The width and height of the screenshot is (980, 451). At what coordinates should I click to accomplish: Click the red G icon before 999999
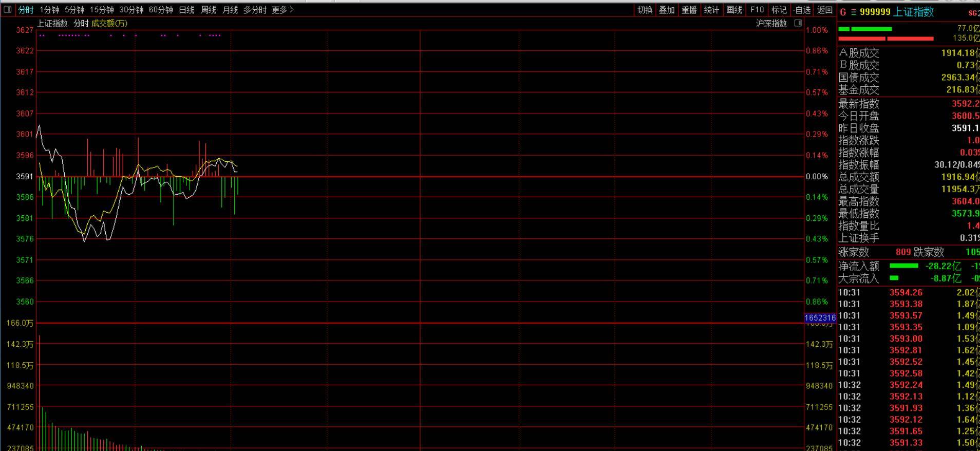point(843,12)
